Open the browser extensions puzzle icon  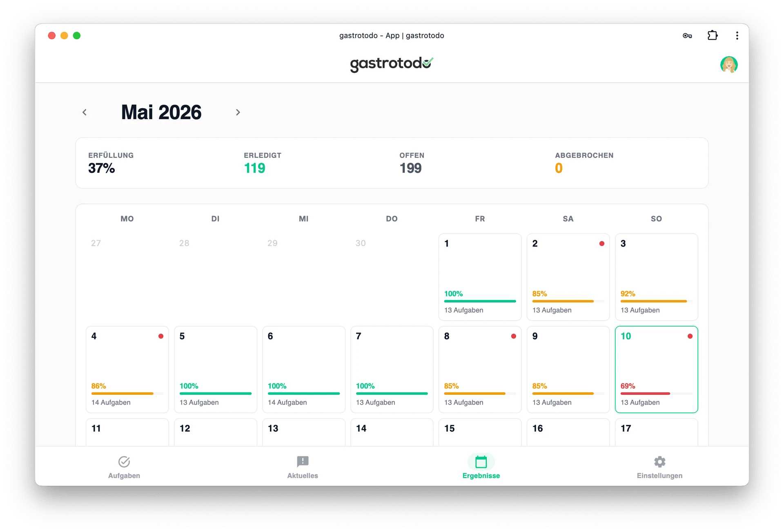pos(712,36)
